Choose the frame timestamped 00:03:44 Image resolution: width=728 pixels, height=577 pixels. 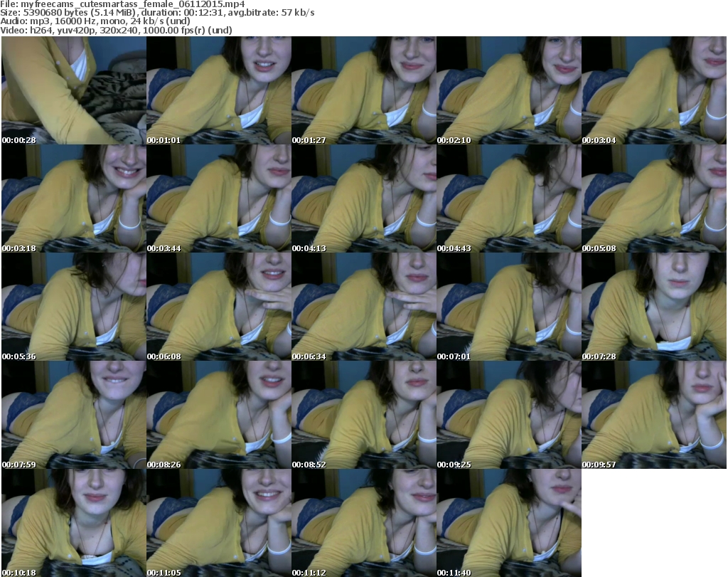[219, 198]
